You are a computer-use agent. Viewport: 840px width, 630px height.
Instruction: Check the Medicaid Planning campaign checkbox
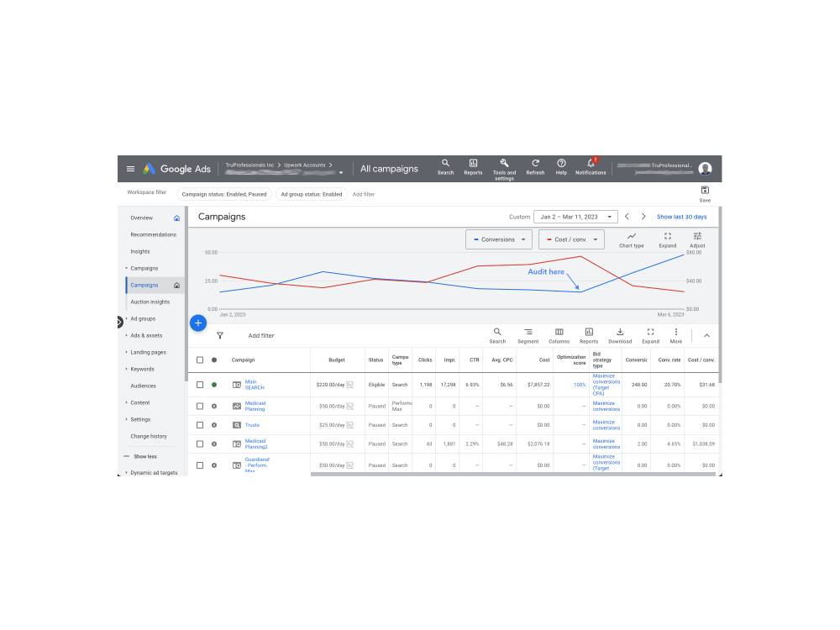tap(200, 406)
